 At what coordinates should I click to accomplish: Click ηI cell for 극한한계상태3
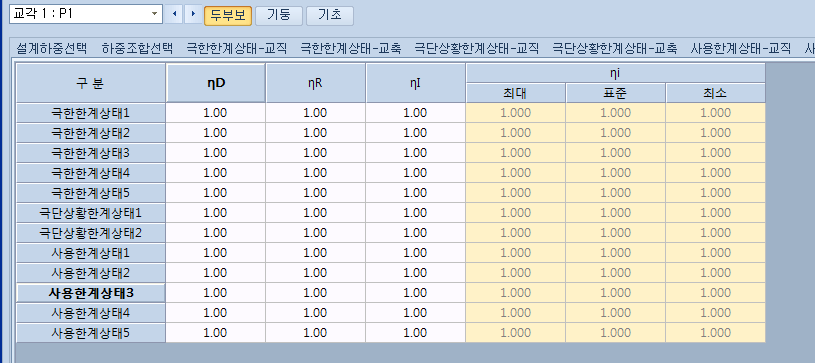(x=415, y=153)
